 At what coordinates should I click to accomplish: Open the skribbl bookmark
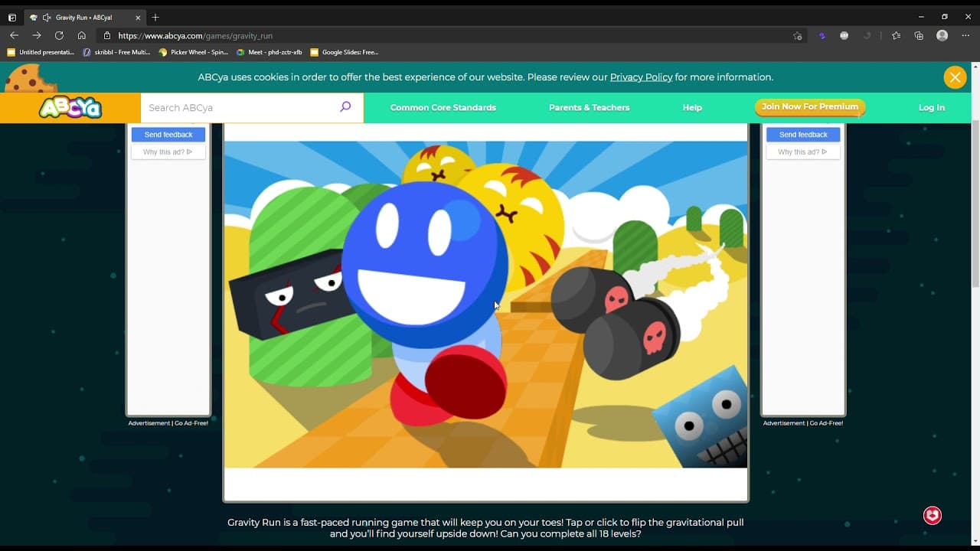pyautogui.click(x=116, y=52)
